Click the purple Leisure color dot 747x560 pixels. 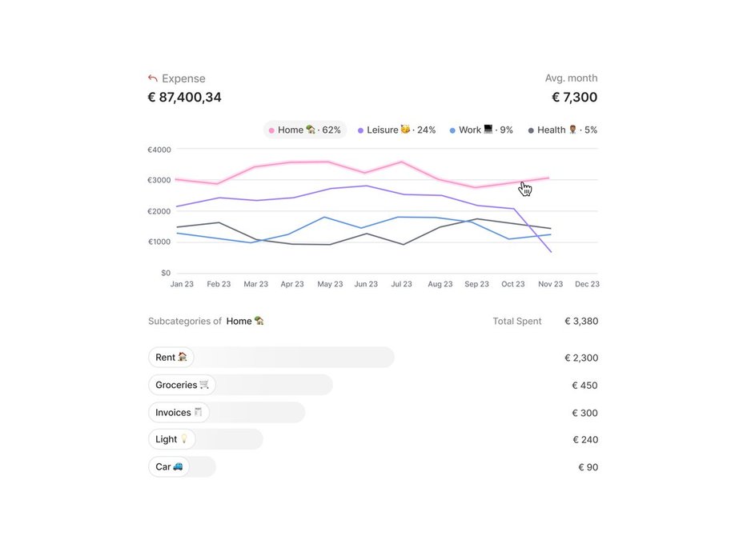[x=361, y=130]
